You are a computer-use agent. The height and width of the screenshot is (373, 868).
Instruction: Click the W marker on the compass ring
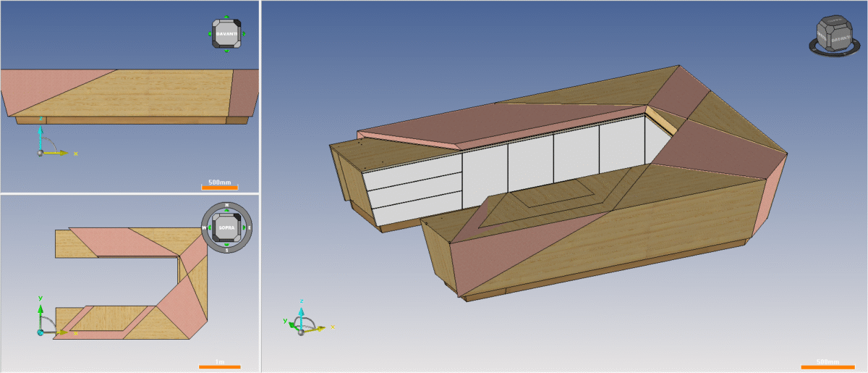coord(205,227)
